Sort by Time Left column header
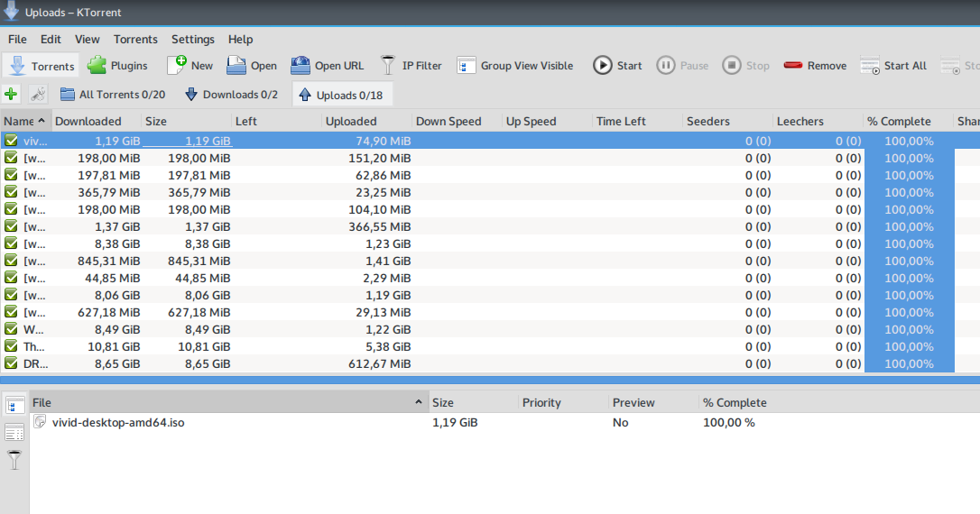 click(x=637, y=121)
